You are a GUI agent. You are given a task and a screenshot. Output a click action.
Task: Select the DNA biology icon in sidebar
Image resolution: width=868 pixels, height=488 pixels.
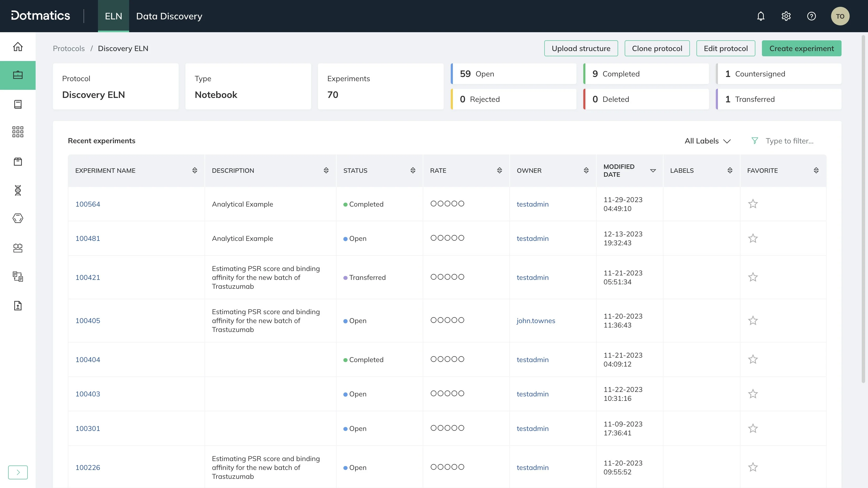pos(18,190)
